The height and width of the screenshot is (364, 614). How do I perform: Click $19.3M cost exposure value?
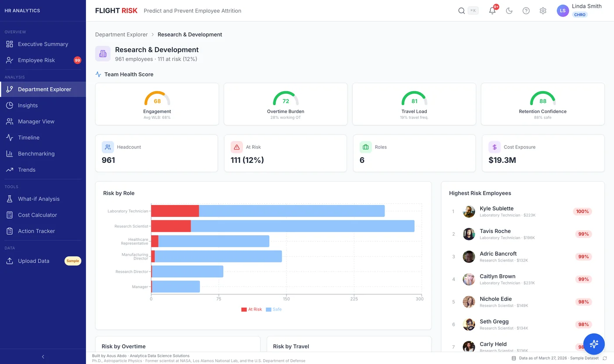502,160
